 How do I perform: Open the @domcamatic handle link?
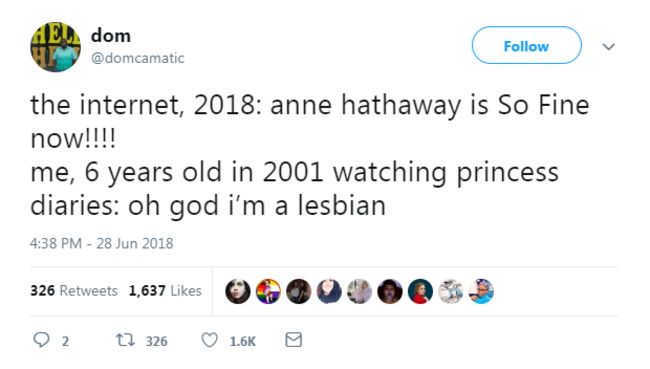[x=138, y=58]
